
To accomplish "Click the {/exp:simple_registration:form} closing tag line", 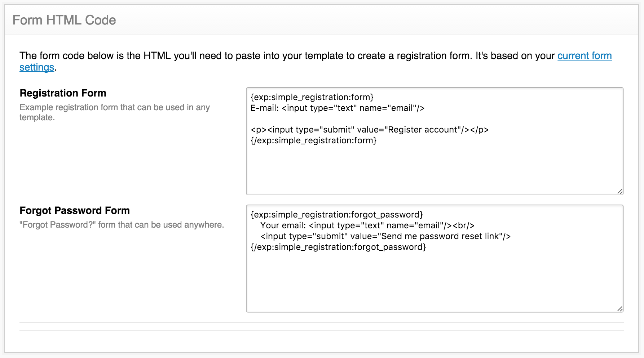I will (x=313, y=140).
